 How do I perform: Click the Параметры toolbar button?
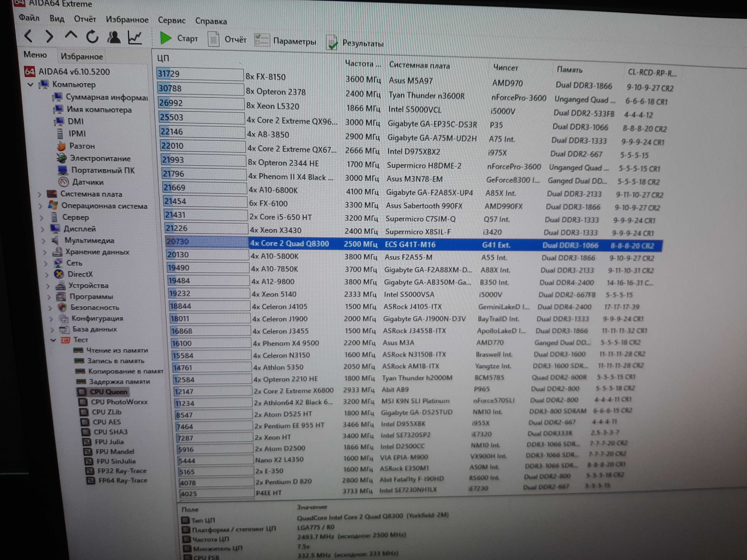click(x=286, y=41)
